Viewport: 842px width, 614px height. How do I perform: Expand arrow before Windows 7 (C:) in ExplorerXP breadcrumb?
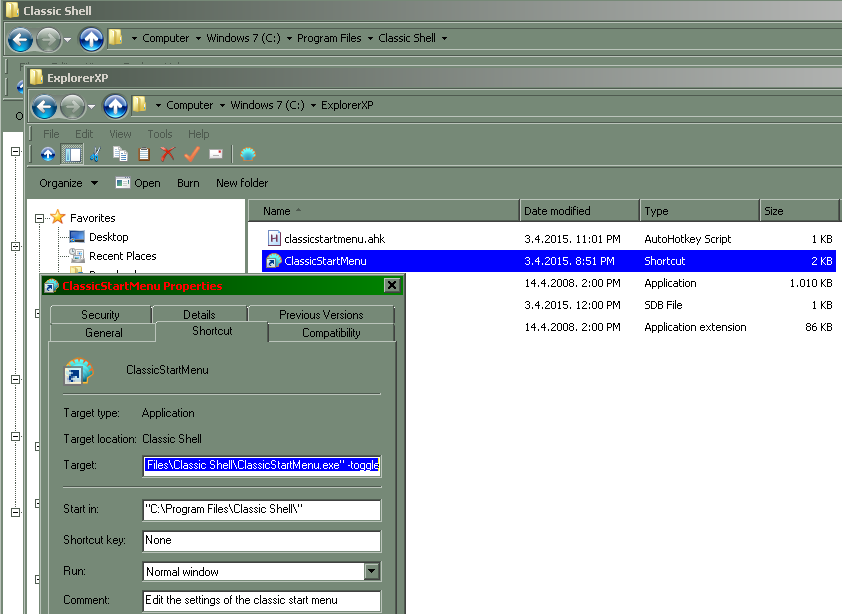pyautogui.click(x=222, y=105)
